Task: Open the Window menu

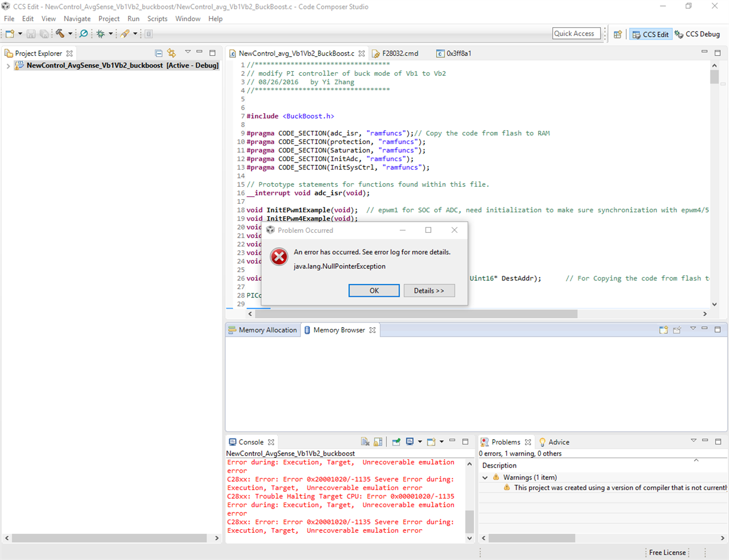Action: point(188,18)
